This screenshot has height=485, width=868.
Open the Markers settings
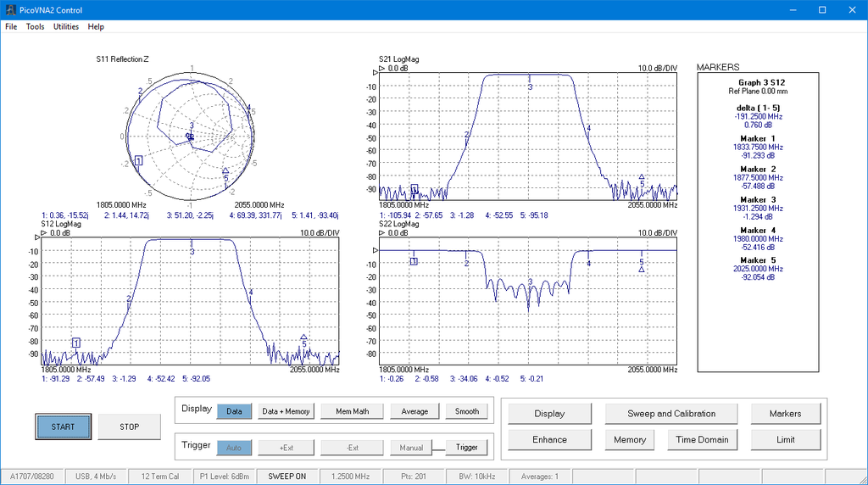point(786,414)
